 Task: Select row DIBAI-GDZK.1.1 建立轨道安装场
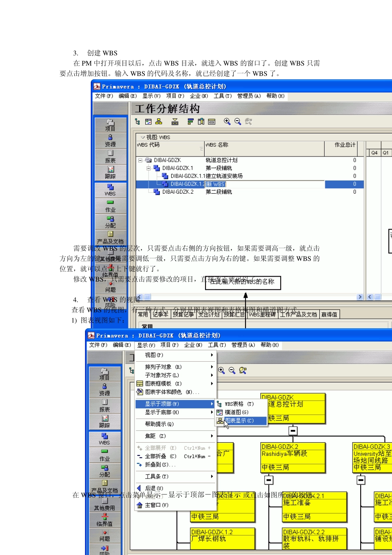pyautogui.click(x=250, y=176)
